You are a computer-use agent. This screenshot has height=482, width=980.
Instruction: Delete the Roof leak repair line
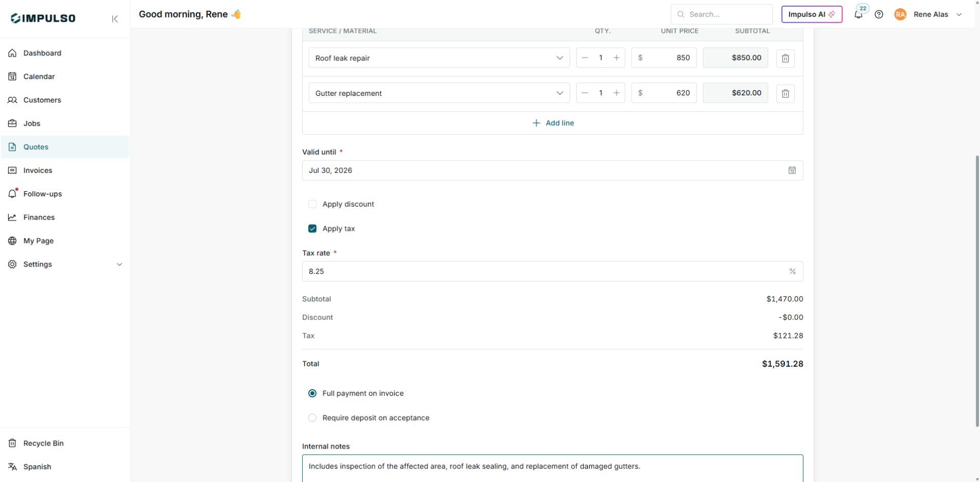coord(785,58)
